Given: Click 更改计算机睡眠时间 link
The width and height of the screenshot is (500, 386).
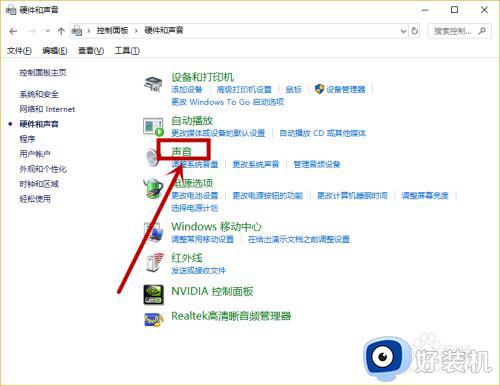Looking at the screenshot, I should point(352,195).
